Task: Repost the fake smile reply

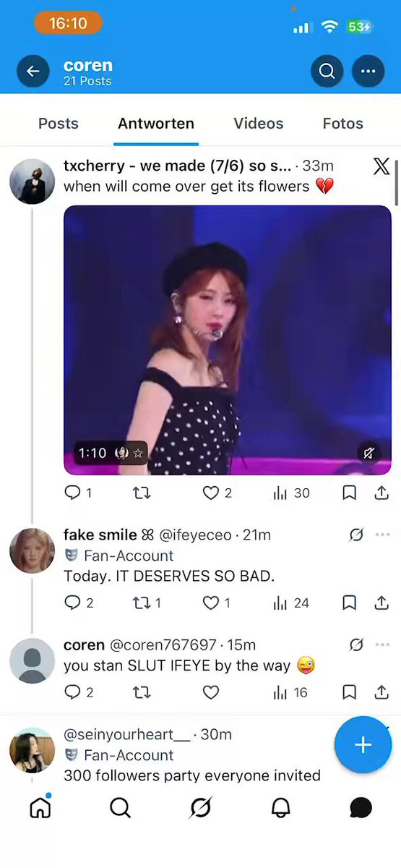Action: [x=142, y=603]
